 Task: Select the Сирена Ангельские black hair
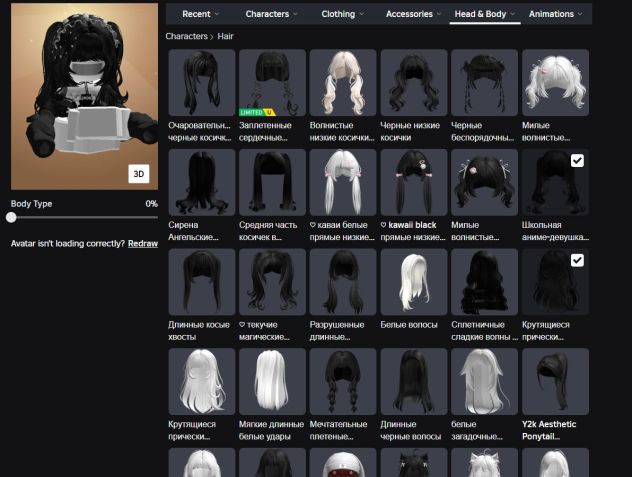coord(202,183)
